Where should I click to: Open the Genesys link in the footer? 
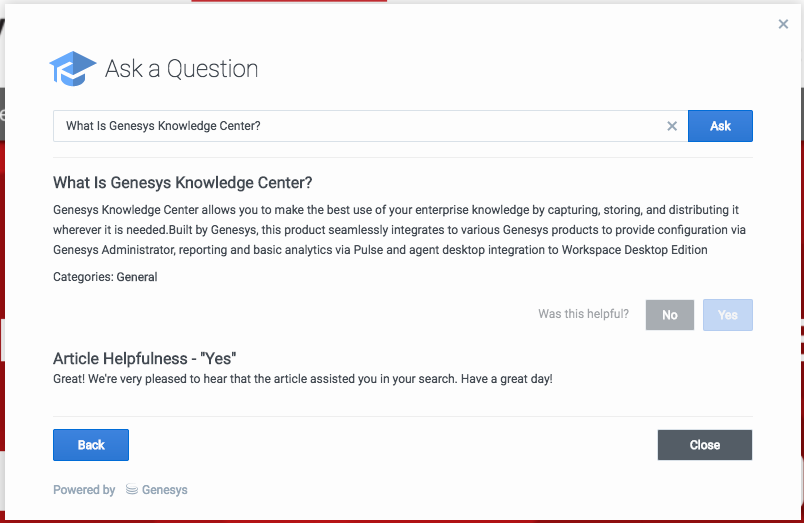(x=164, y=490)
